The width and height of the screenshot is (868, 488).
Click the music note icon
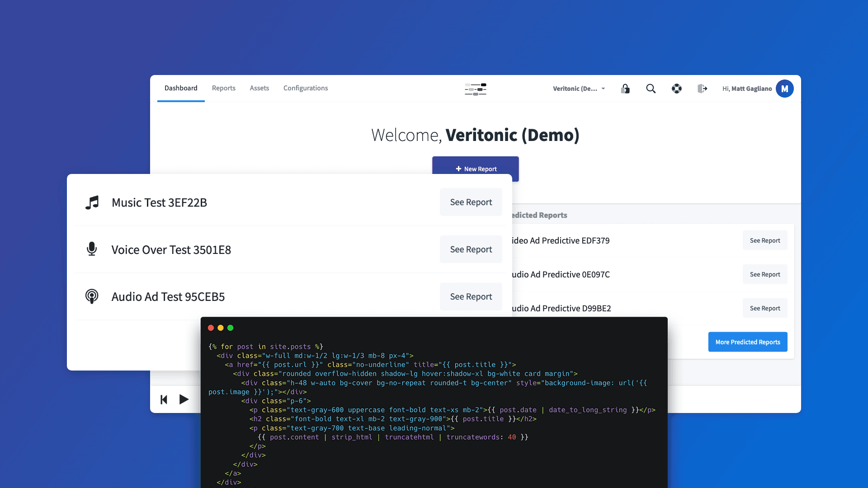point(92,202)
